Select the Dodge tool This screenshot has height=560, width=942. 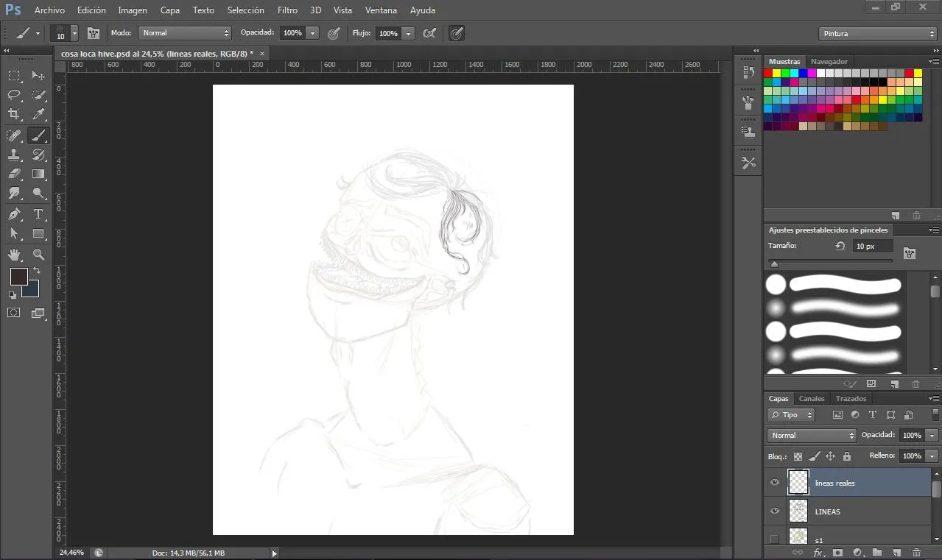click(38, 194)
